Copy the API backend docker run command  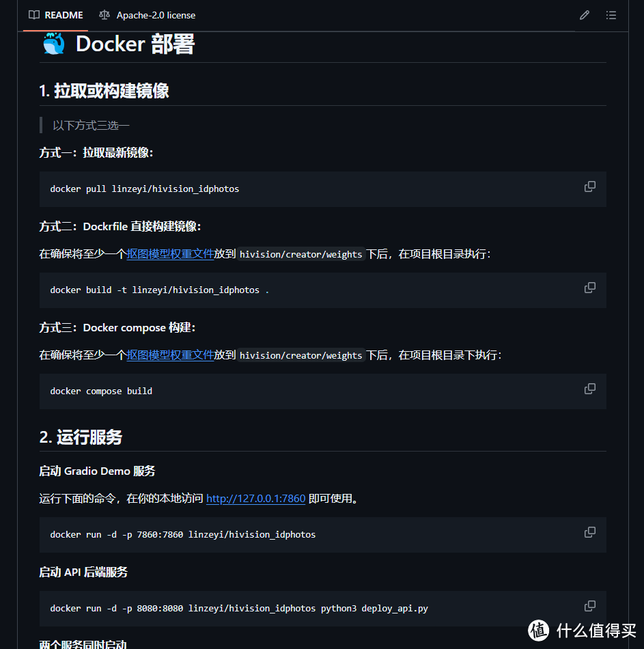click(589, 605)
